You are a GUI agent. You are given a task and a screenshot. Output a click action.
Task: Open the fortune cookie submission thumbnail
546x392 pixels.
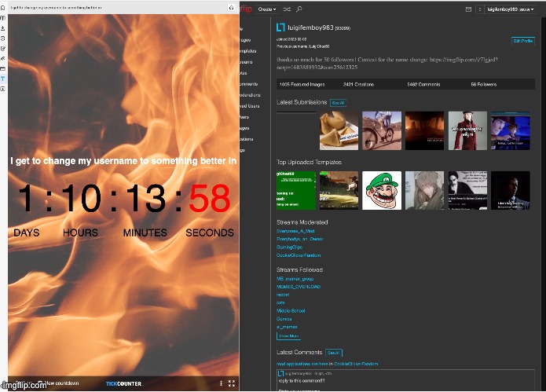click(339, 130)
